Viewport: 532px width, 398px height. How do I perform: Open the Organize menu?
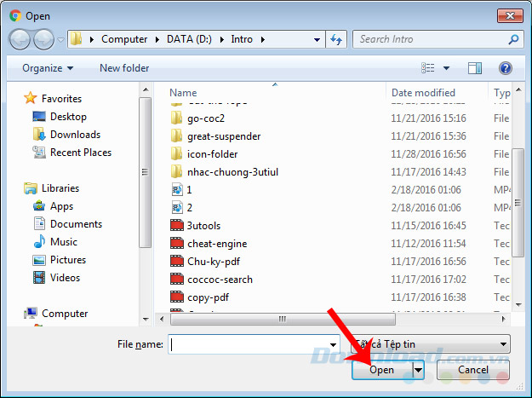(48, 68)
